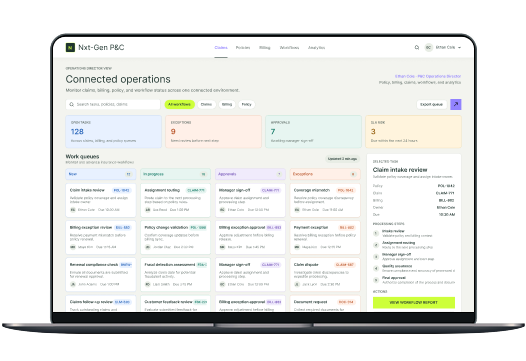Select the Billing filter chip

coord(227,104)
